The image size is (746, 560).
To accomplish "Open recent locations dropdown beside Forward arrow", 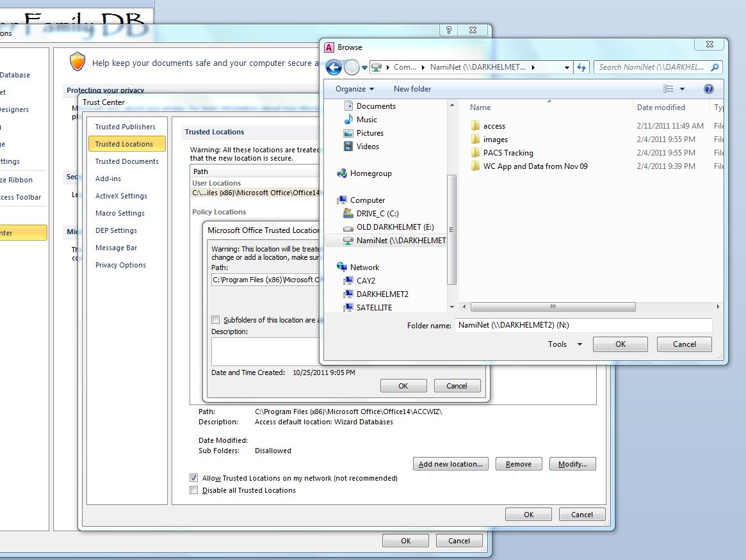I will pos(365,67).
